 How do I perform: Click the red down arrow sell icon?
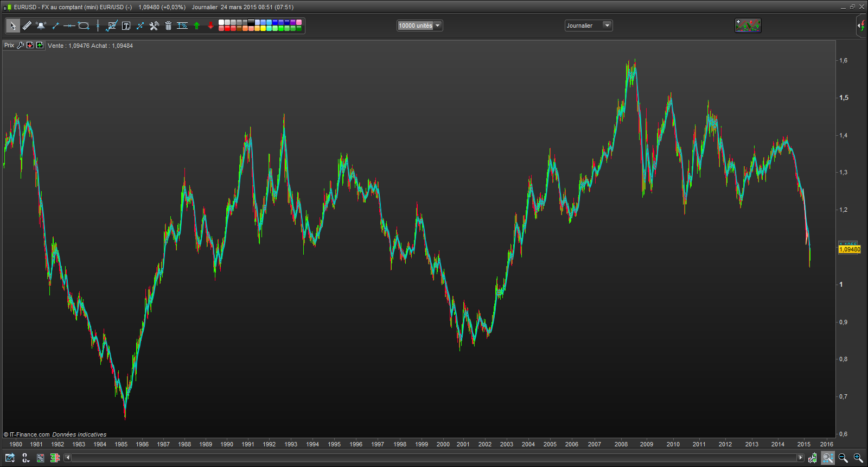pos(30,46)
